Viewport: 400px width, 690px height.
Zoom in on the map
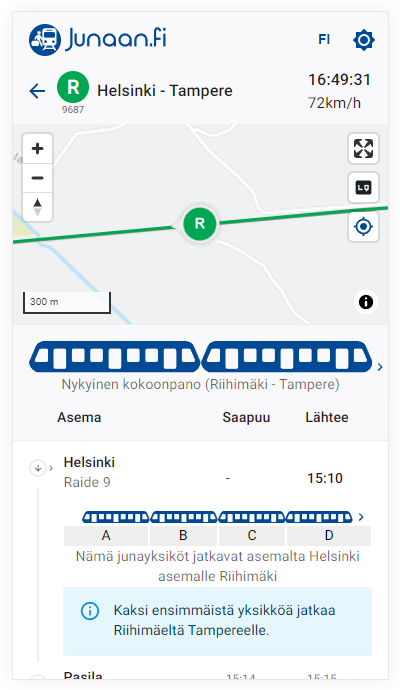click(x=38, y=149)
